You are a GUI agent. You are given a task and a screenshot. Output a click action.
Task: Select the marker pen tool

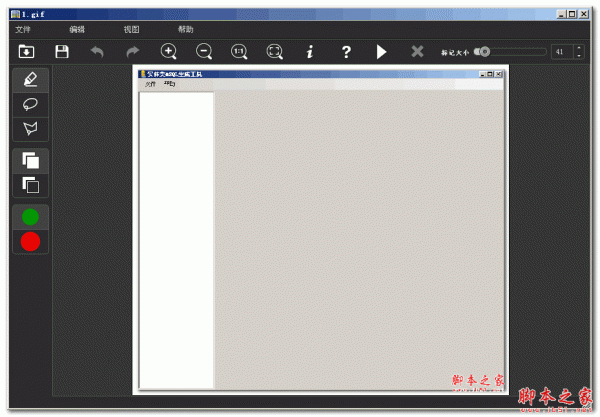click(30, 80)
